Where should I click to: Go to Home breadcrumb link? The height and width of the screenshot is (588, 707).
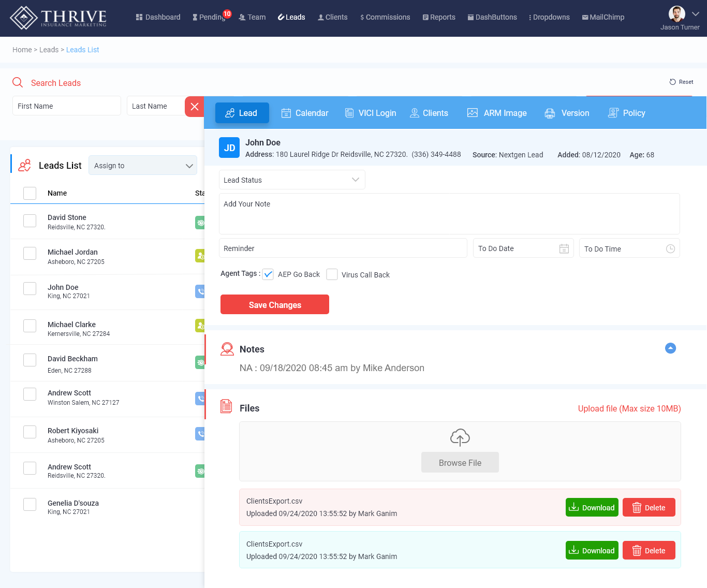pyautogui.click(x=22, y=50)
